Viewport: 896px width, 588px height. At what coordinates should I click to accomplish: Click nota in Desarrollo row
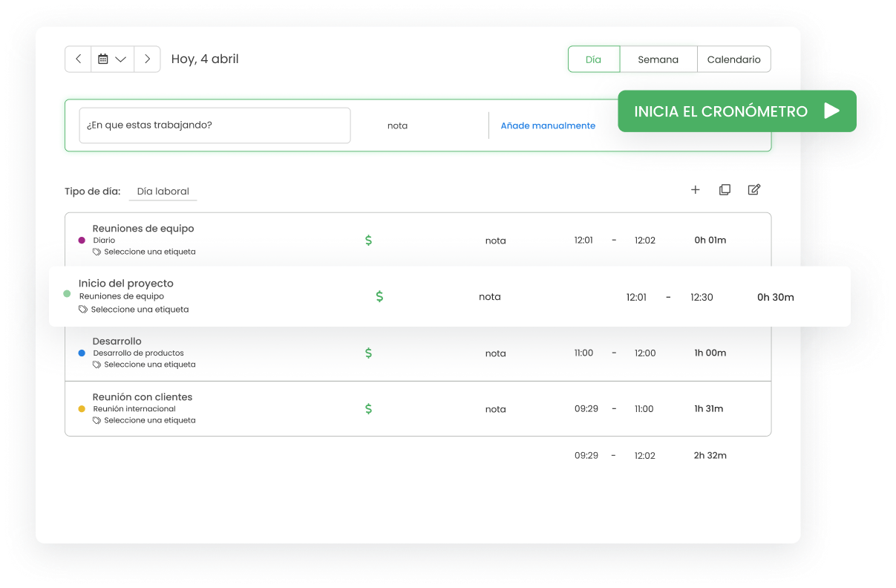pos(496,353)
